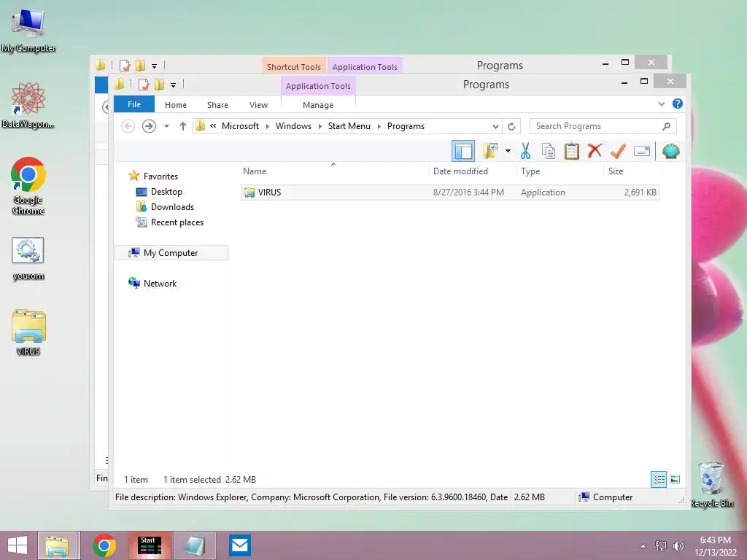747x560 pixels.
Task: Switch to the Home ribbon tab
Action: pyautogui.click(x=176, y=105)
